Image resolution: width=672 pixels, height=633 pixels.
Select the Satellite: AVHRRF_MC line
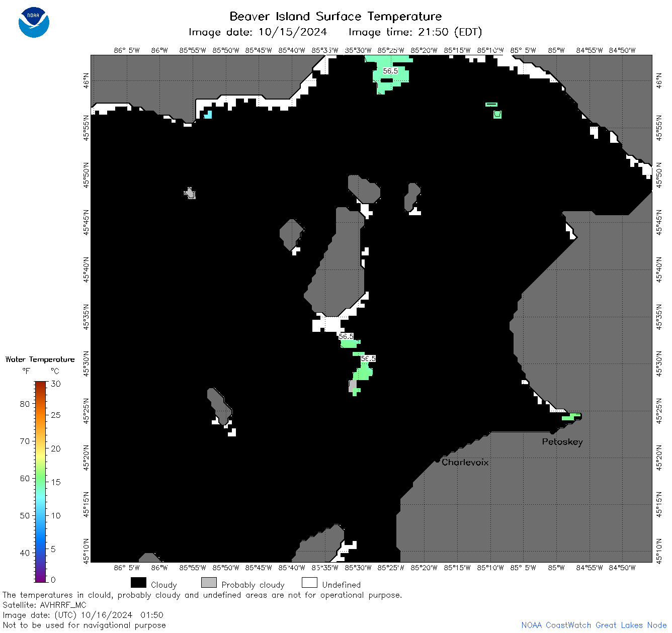click(44, 605)
